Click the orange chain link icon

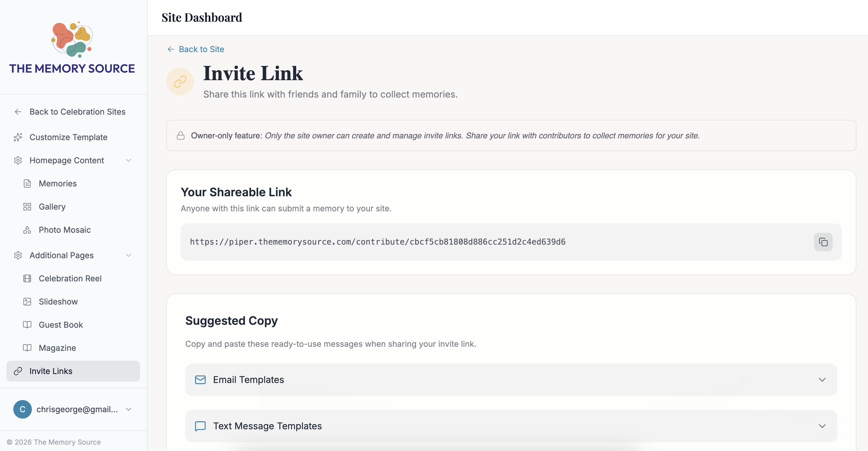coord(180,82)
